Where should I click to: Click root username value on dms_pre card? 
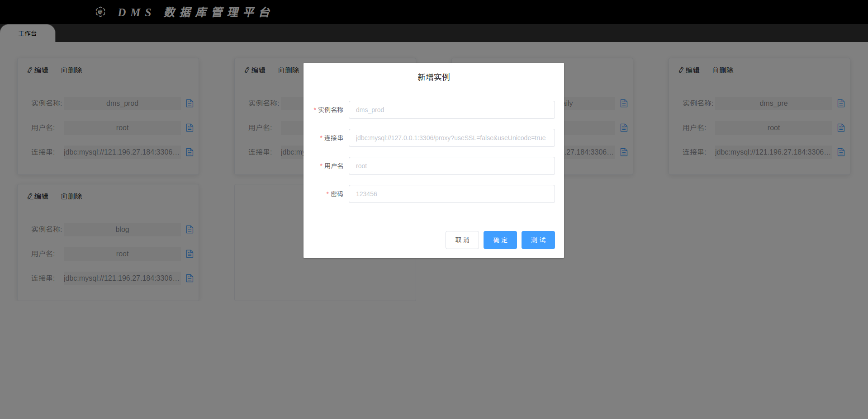tap(773, 128)
